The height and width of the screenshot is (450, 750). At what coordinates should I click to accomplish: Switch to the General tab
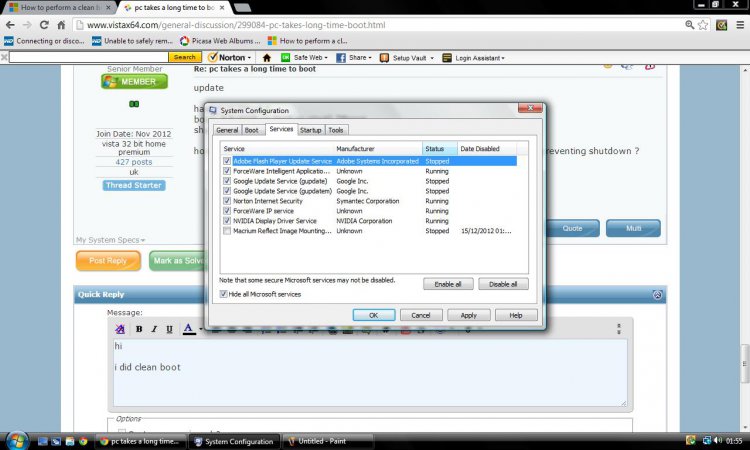click(x=227, y=130)
